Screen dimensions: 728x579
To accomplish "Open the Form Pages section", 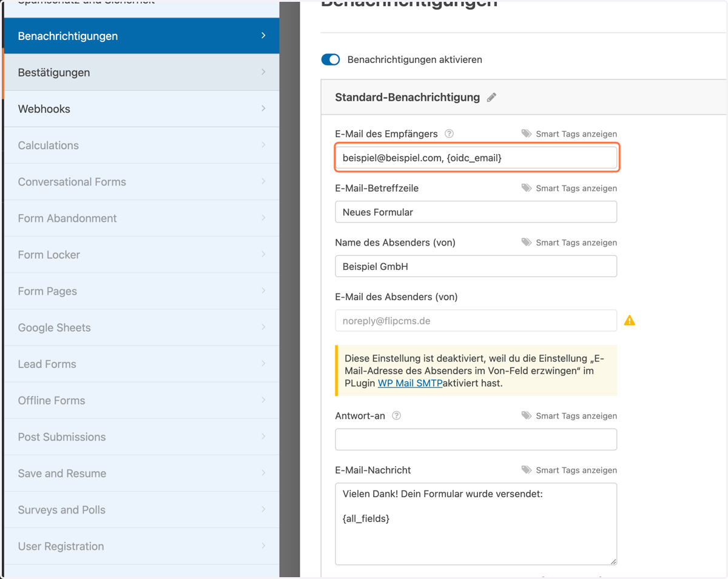I will tap(141, 290).
